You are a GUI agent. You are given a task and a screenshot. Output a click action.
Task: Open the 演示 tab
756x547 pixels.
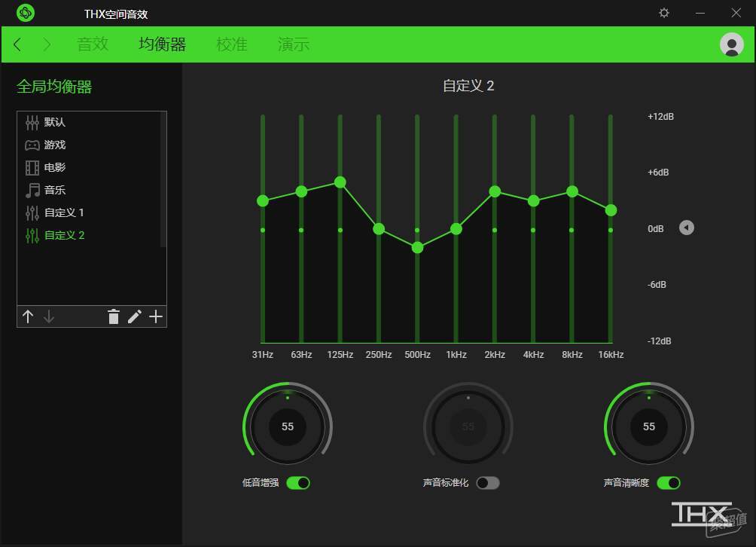tap(294, 44)
